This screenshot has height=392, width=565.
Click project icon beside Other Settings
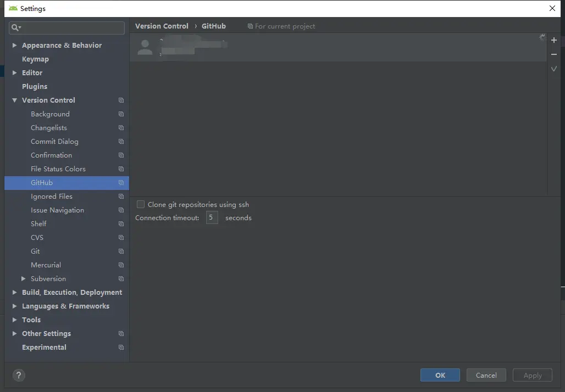(x=121, y=334)
